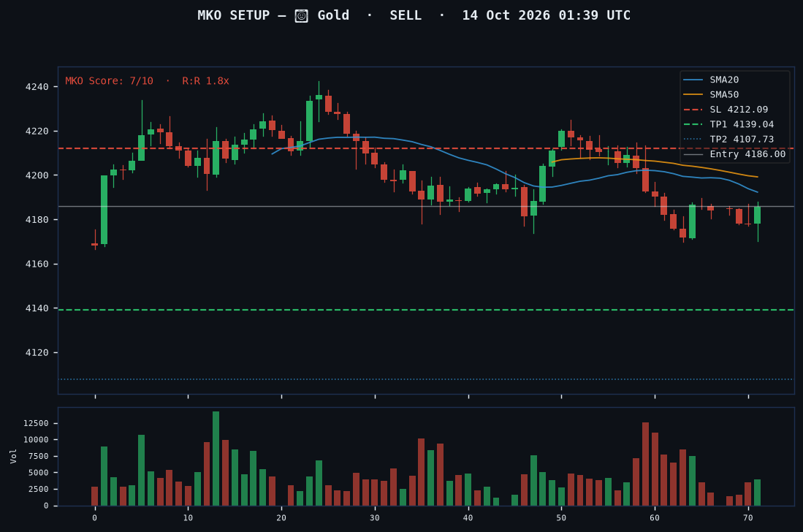The height and width of the screenshot is (532, 803).
Task: Click the 7500 volume axis label
Action: [39, 456]
